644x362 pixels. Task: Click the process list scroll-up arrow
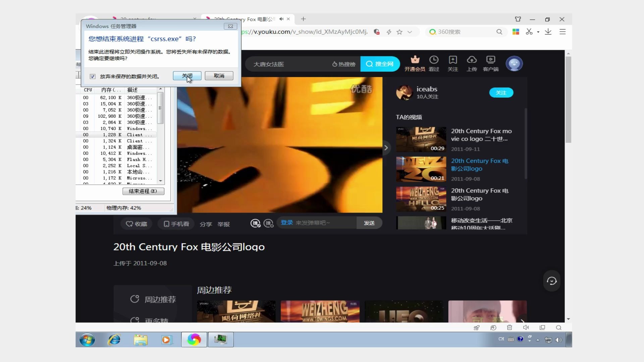point(160,89)
